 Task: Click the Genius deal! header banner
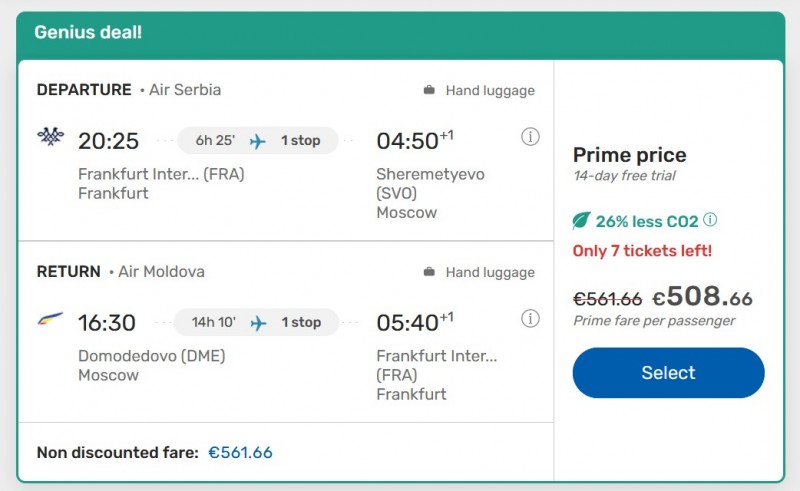(x=400, y=32)
